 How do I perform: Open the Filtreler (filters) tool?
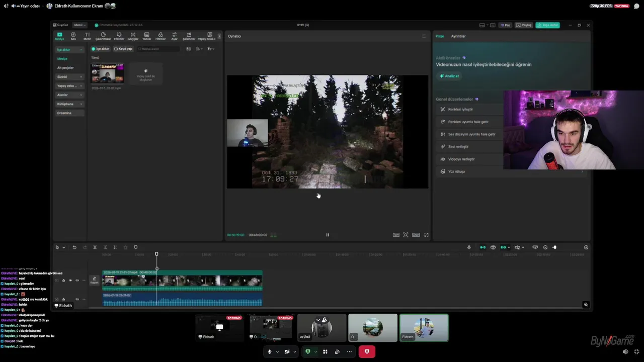[x=160, y=36]
